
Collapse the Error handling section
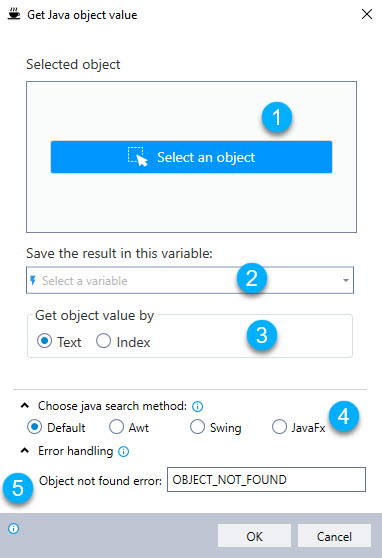coord(25,451)
